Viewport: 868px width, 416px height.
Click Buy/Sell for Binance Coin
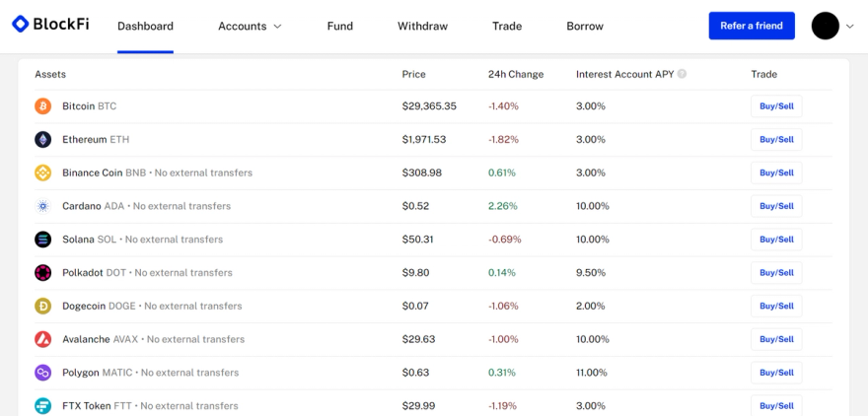[776, 173]
